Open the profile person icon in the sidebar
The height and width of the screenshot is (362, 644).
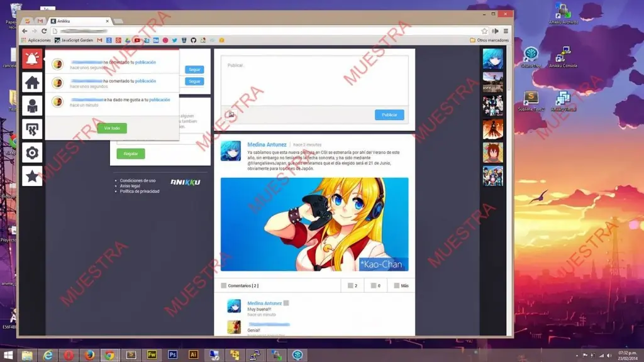tap(32, 106)
